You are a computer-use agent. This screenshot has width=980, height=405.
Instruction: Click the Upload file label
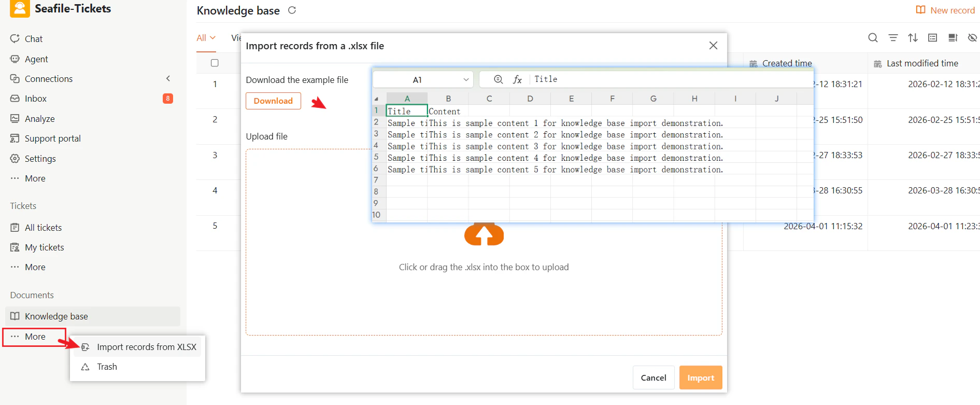266,136
